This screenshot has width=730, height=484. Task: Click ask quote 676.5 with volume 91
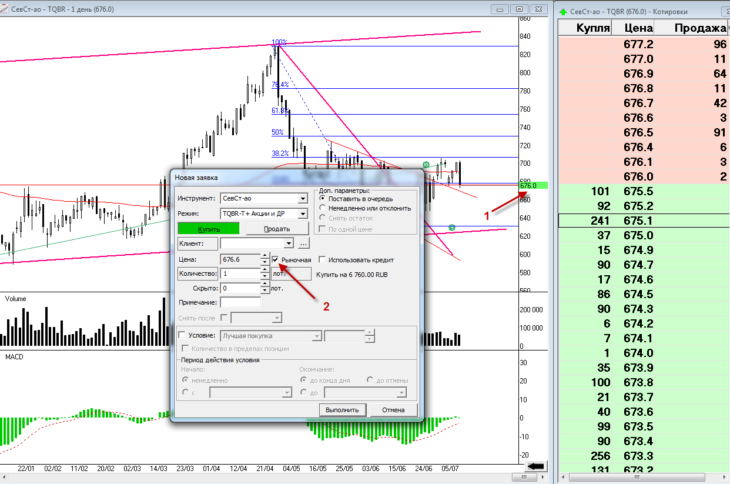[x=643, y=132]
